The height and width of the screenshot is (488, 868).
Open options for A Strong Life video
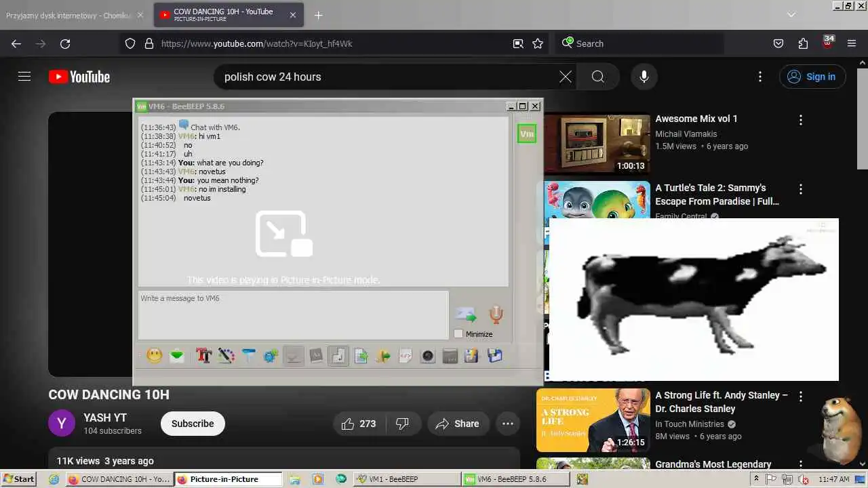[x=801, y=396]
